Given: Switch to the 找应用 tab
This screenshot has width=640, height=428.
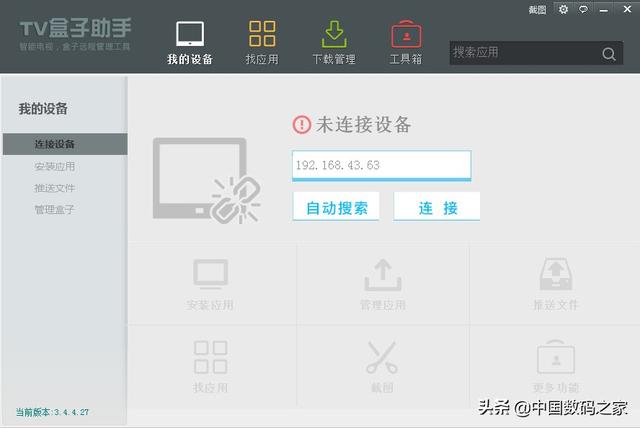Looking at the screenshot, I should tap(262, 43).
